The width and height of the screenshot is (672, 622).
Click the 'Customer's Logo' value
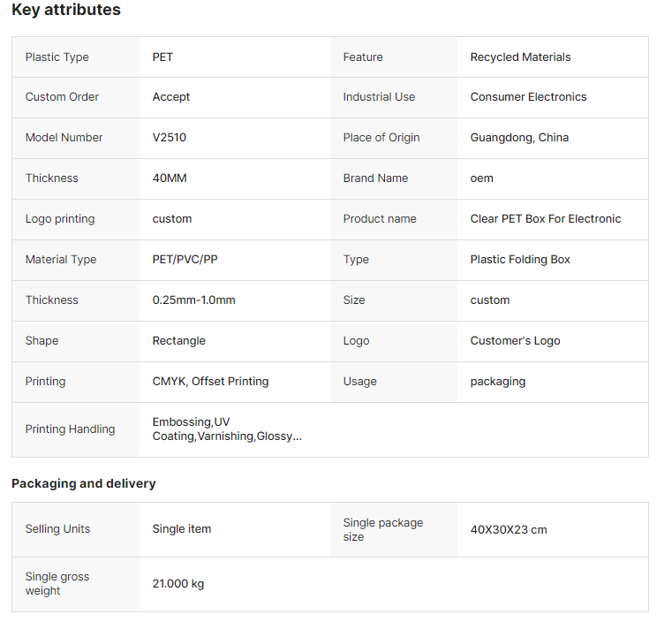(515, 341)
